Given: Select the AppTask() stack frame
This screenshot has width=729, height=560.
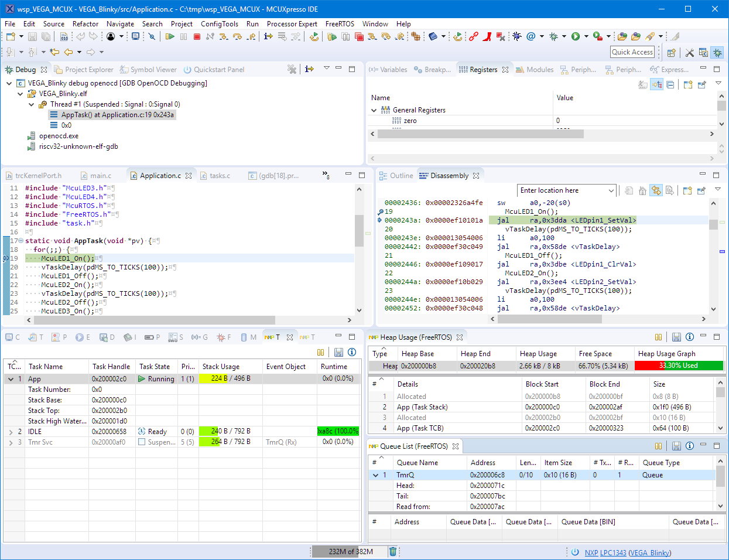Looking at the screenshot, I should click(117, 115).
